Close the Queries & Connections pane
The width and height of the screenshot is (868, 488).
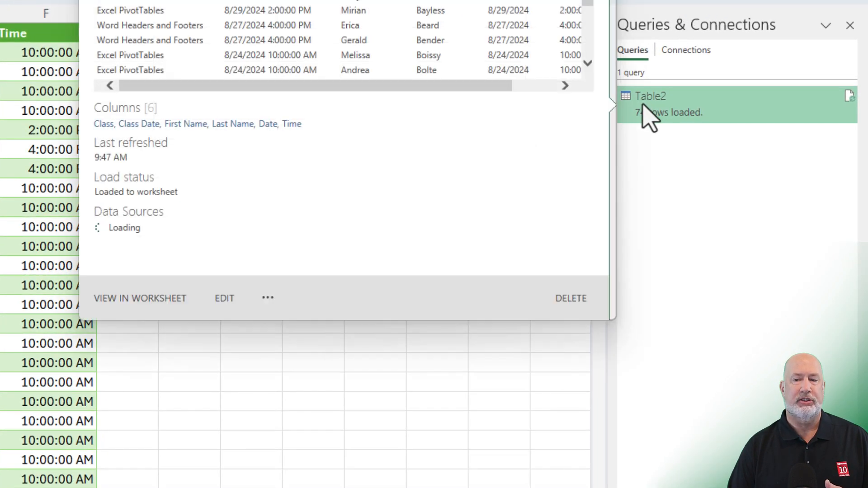(x=850, y=25)
